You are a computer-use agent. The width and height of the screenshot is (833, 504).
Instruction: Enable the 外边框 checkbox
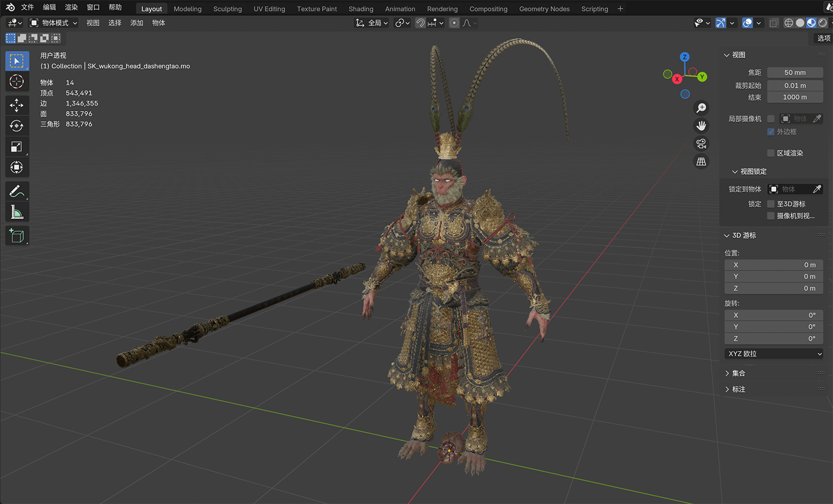pyautogui.click(x=771, y=132)
